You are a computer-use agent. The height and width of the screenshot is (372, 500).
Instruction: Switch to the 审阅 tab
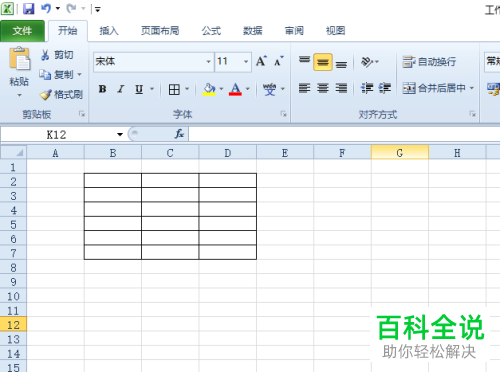pyautogui.click(x=294, y=31)
